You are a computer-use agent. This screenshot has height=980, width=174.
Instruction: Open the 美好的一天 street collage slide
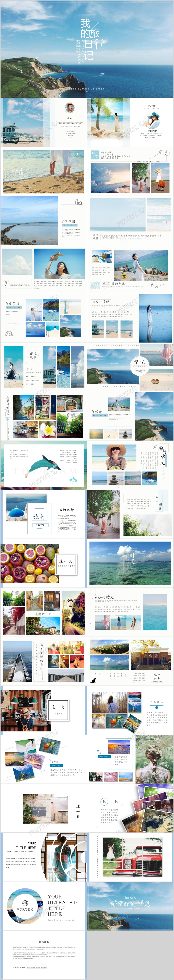pyautogui.click(x=43, y=612)
